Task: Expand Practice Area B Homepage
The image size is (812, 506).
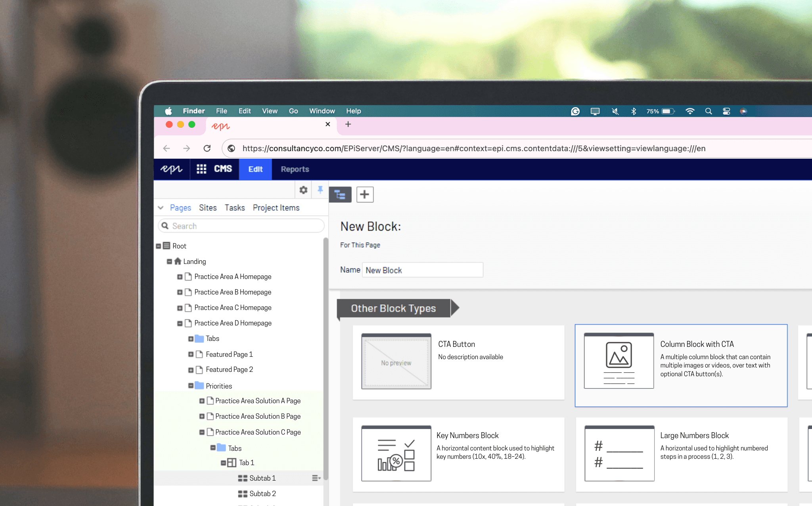Action: [x=180, y=292]
